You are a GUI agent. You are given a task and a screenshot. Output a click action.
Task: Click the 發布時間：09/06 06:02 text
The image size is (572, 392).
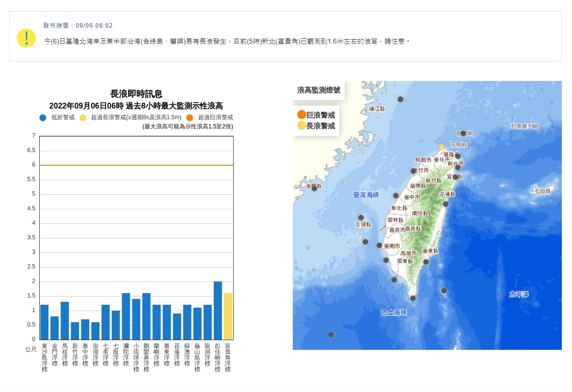(x=78, y=26)
